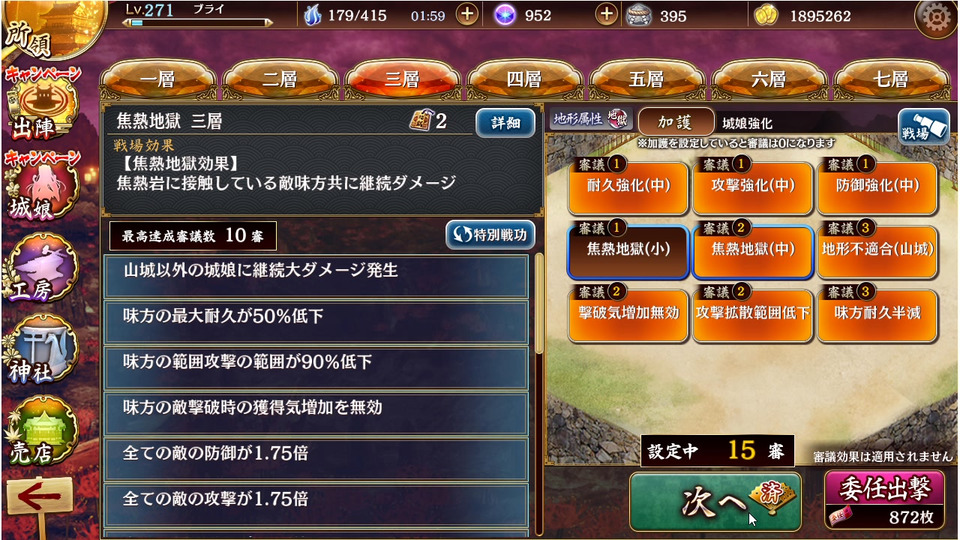Click the 次へ next button
The width and height of the screenshot is (960, 540).
tap(715, 502)
